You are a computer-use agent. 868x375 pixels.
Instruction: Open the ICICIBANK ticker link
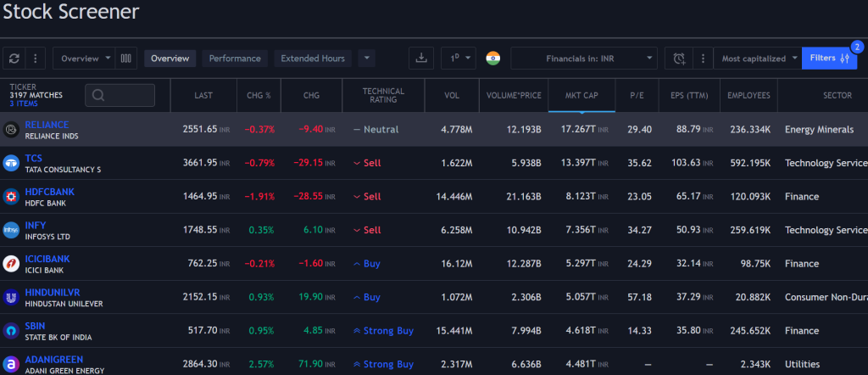click(x=47, y=259)
